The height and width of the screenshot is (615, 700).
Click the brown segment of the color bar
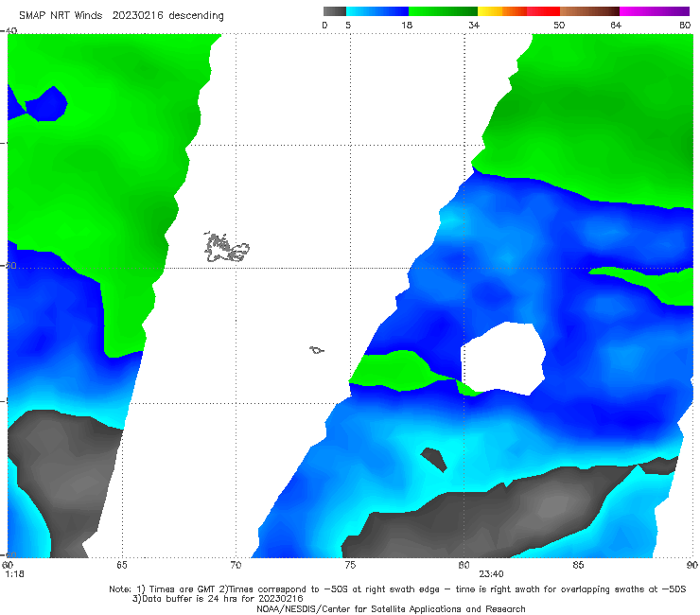pyautogui.click(x=589, y=11)
